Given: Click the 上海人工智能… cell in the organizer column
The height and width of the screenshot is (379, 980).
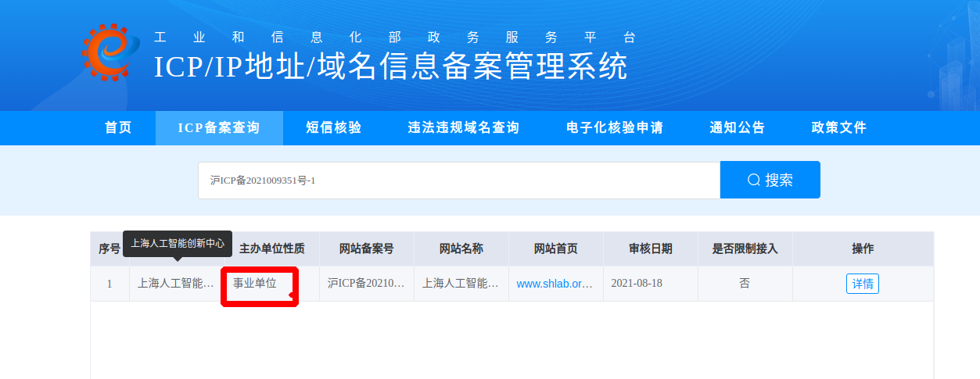Looking at the screenshot, I should pos(176,284).
